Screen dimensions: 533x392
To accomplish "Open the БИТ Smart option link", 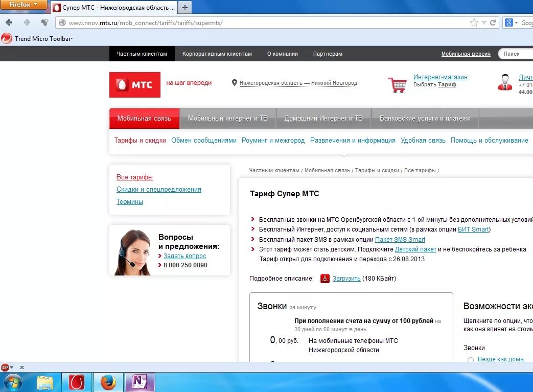I will point(473,229).
